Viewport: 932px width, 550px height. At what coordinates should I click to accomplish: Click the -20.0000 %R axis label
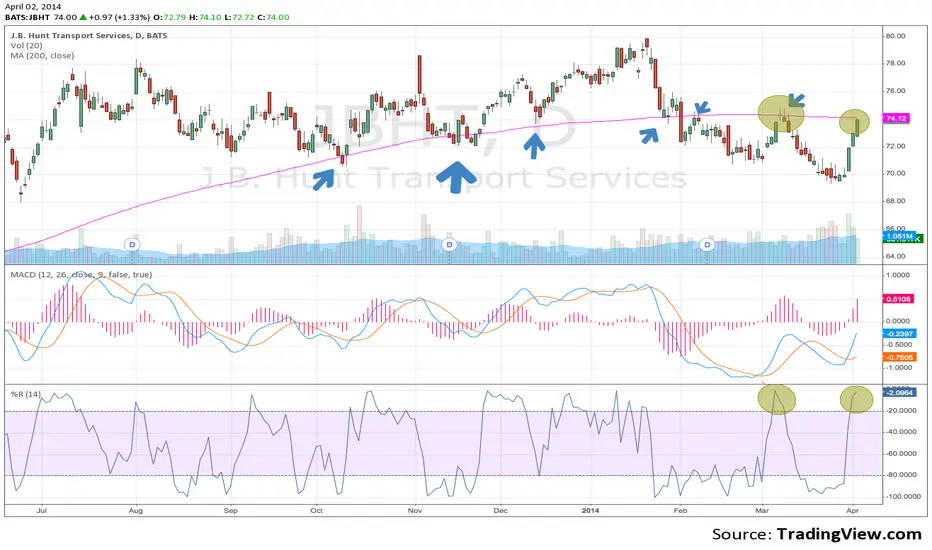tap(902, 411)
